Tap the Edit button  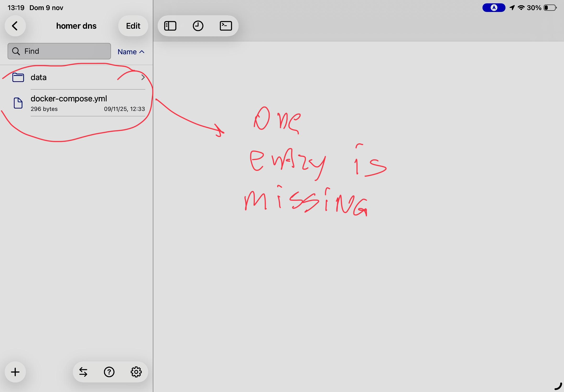[x=133, y=26]
